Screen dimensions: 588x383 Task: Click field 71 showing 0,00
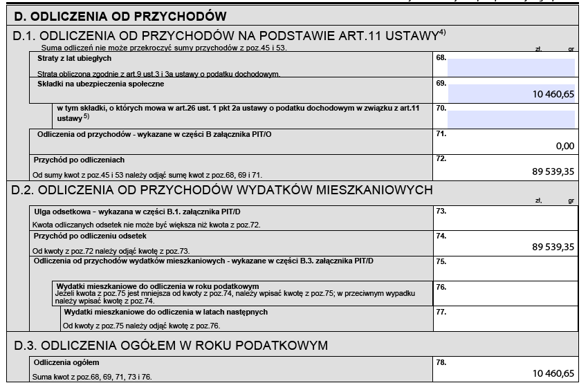point(506,142)
